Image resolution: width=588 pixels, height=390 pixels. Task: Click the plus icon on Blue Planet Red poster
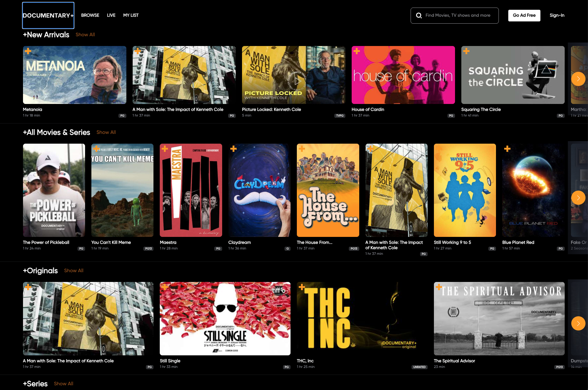coord(507,149)
